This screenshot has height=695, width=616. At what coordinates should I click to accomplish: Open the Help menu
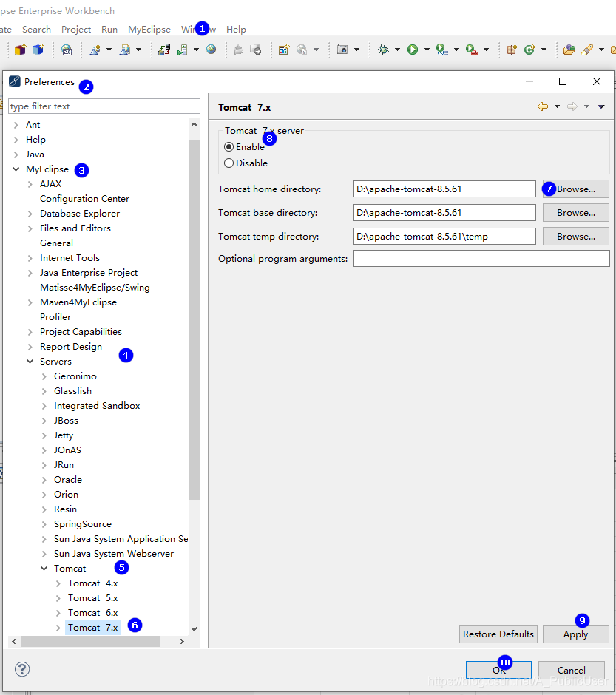click(x=236, y=30)
